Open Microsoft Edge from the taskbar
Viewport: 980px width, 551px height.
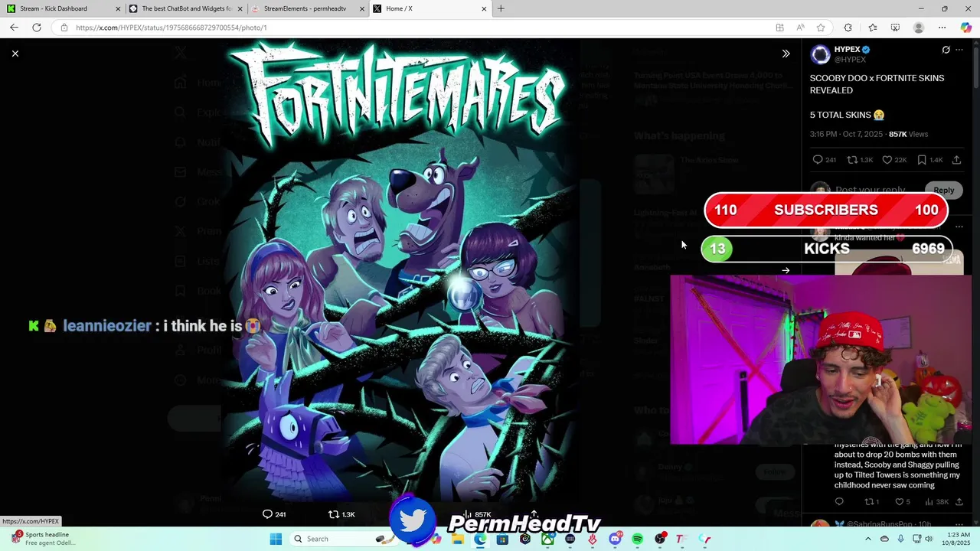tap(479, 539)
